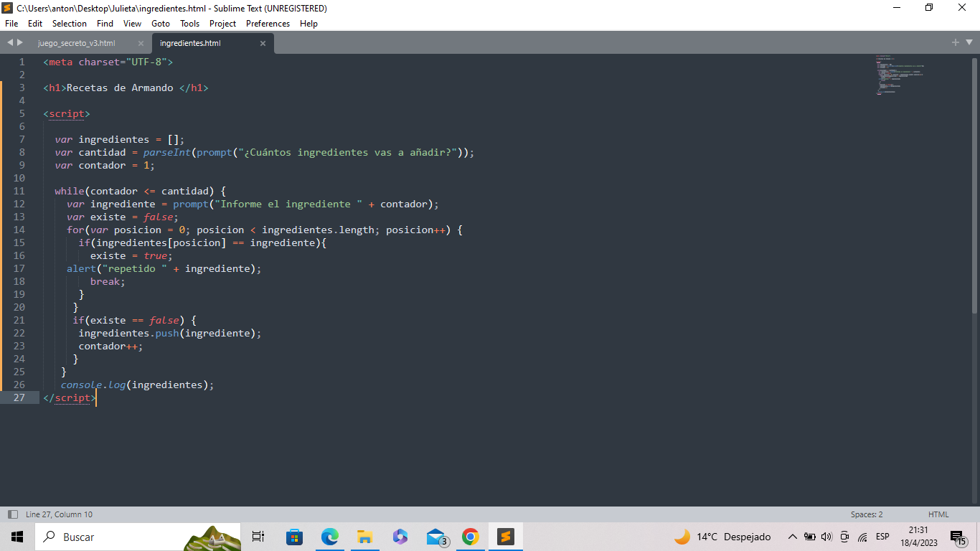Go to previous tab with left arrow
This screenshot has height=551, width=980.
[10, 42]
